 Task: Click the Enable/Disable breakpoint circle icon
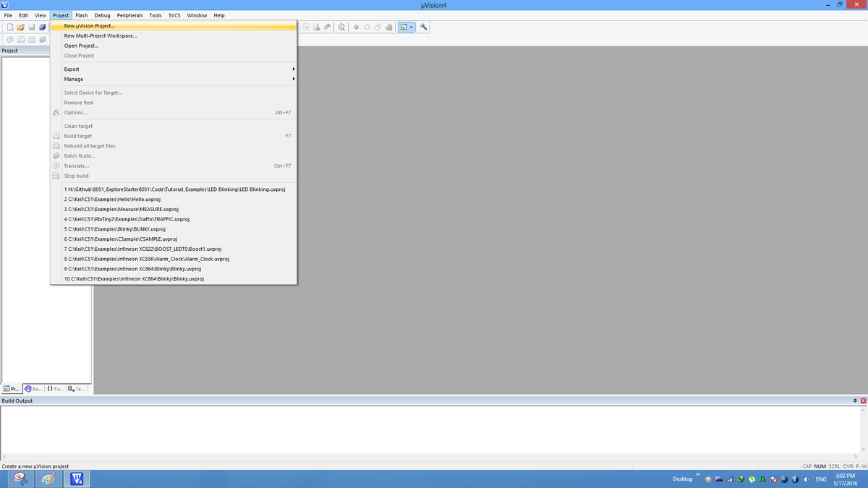pyautogui.click(x=367, y=27)
